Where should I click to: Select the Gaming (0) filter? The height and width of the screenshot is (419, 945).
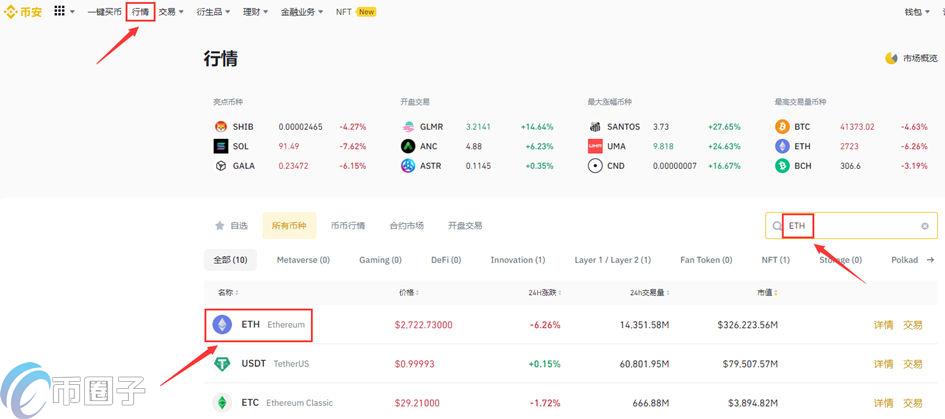tap(380, 260)
